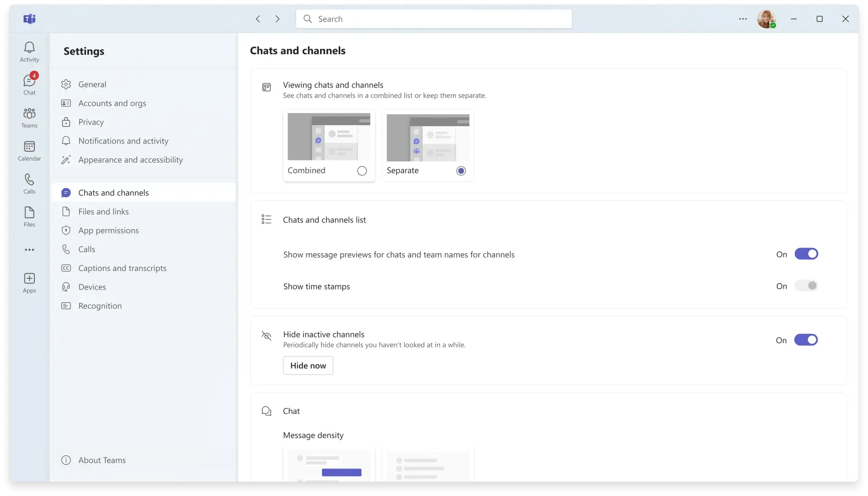Select the Separate view radio button

click(461, 171)
